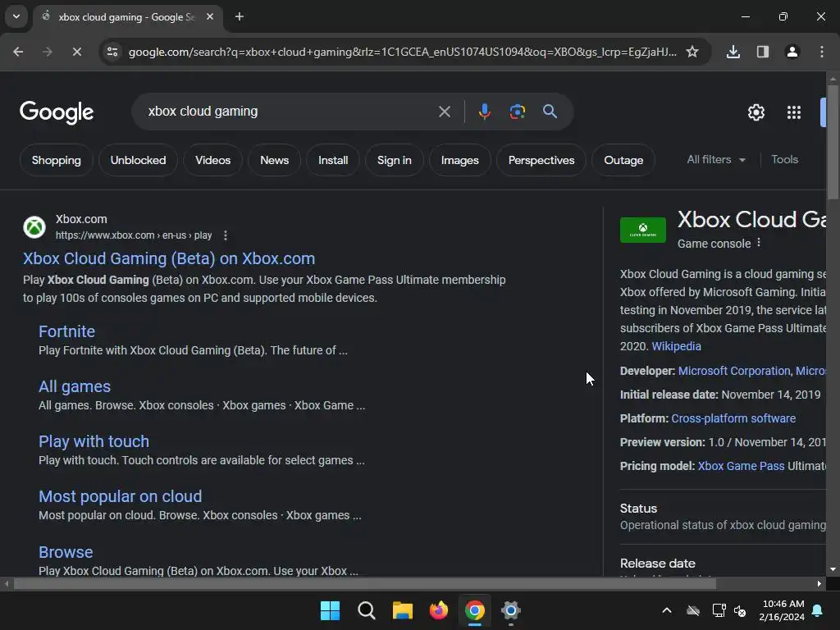840x630 pixels.
Task: Open the Xbox Game Pass pricing link
Action: click(741, 466)
